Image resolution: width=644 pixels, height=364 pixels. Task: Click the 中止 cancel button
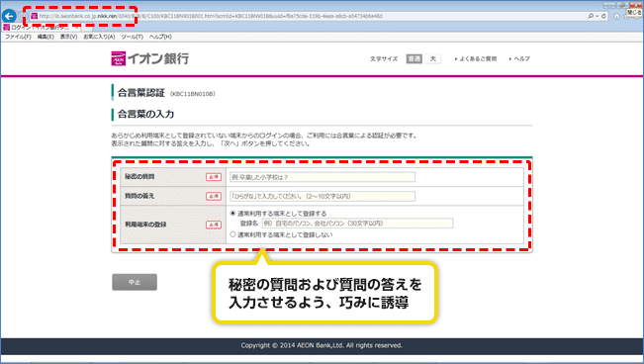(x=135, y=282)
